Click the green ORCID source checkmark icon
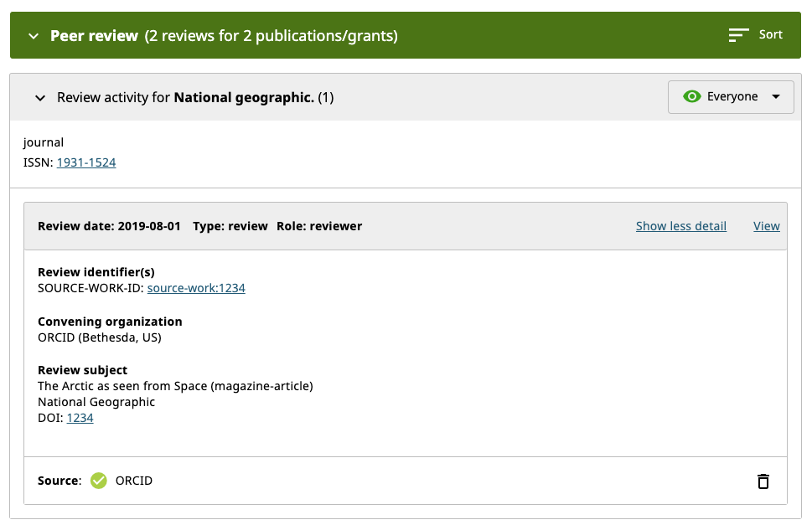Viewport: 812px width, 525px height. point(98,481)
